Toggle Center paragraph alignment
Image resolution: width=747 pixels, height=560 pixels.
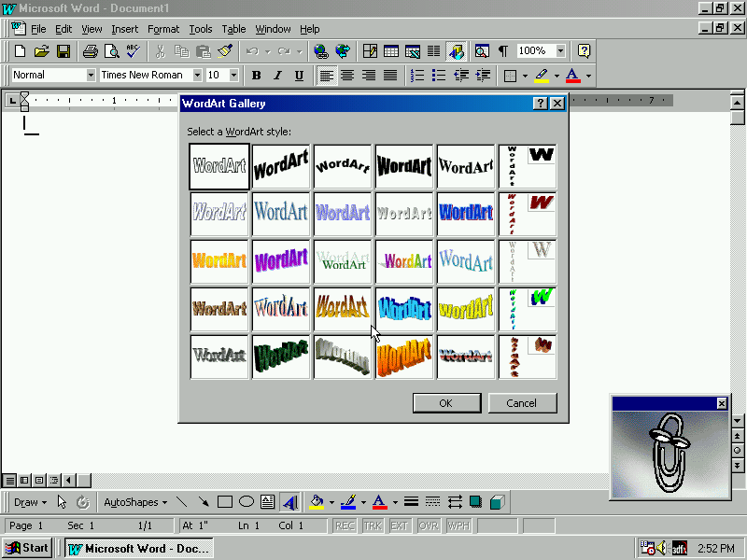click(x=347, y=76)
